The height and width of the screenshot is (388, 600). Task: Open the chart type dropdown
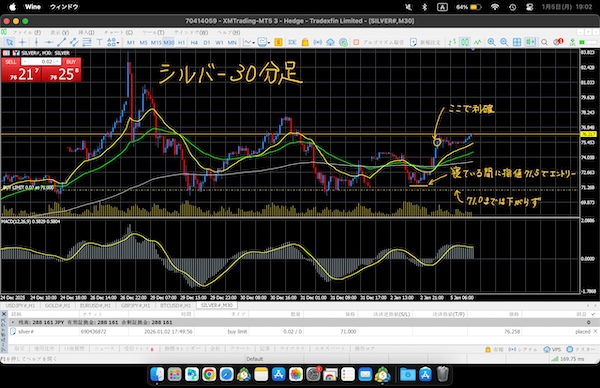(x=249, y=42)
